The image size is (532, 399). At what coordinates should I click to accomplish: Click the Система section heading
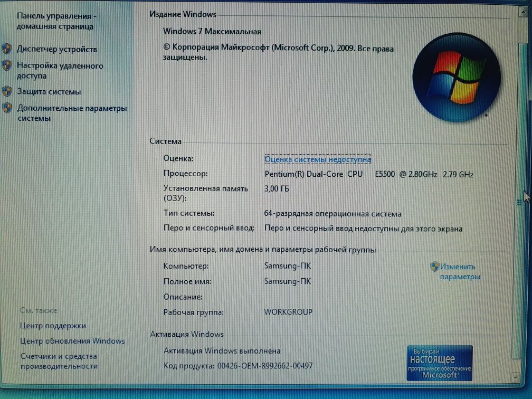[165, 141]
